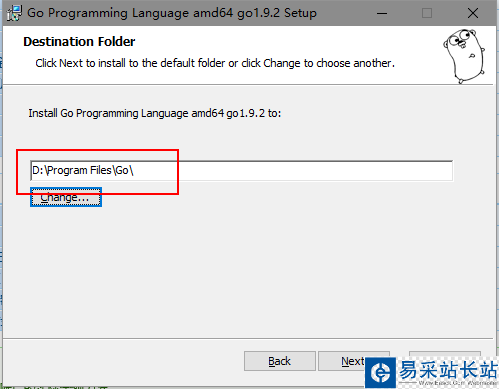This screenshot has width=499, height=389.
Task: Open the Change... folder browser
Action: pyautogui.click(x=66, y=197)
